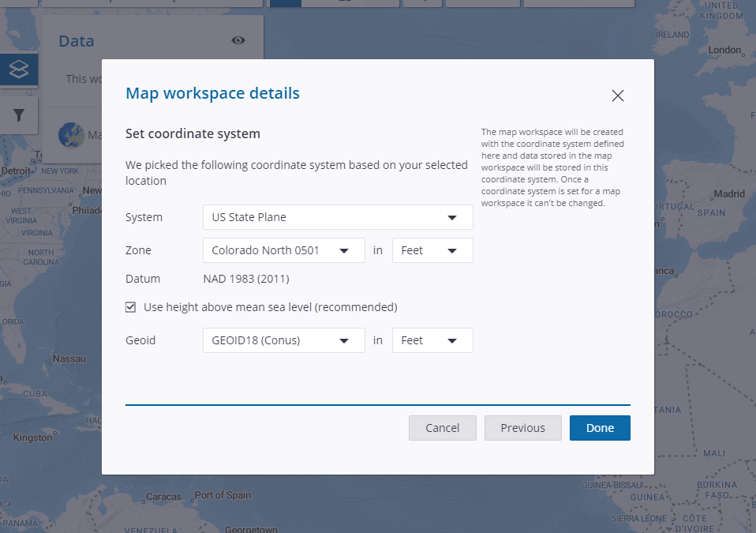Go back with the Previous button
This screenshot has height=533, width=756.
[x=523, y=428]
